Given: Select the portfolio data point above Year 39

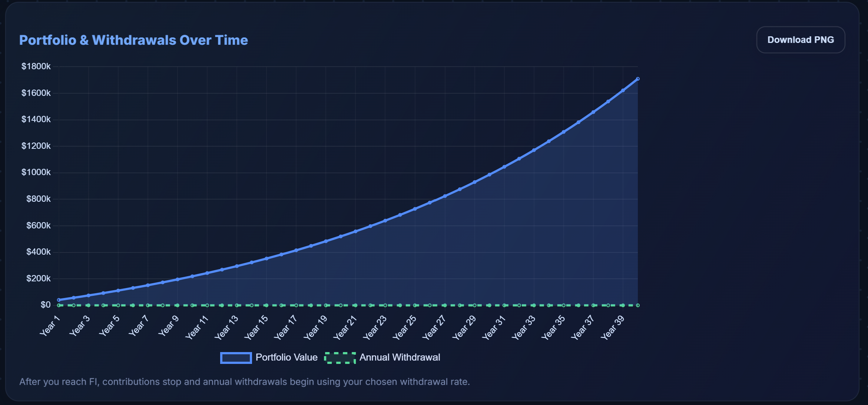Looking at the screenshot, I should (x=623, y=90).
